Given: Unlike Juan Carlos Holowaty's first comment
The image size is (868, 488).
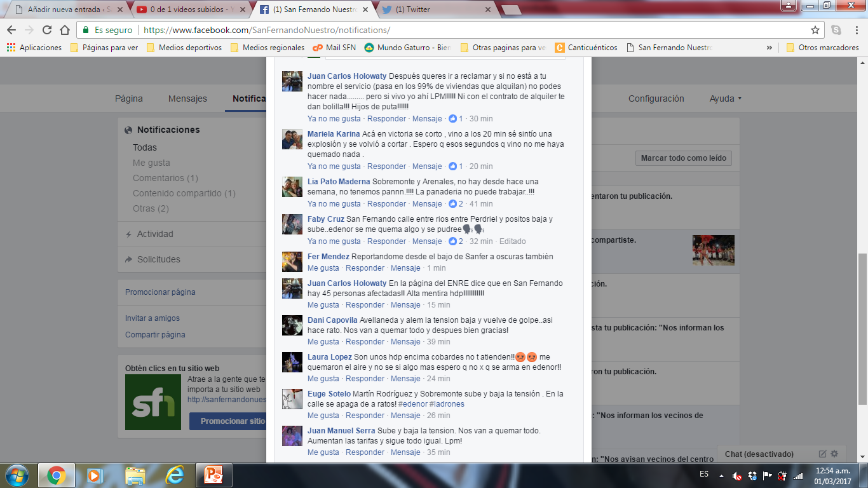Looking at the screenshot, I should (x=334, y=119).
